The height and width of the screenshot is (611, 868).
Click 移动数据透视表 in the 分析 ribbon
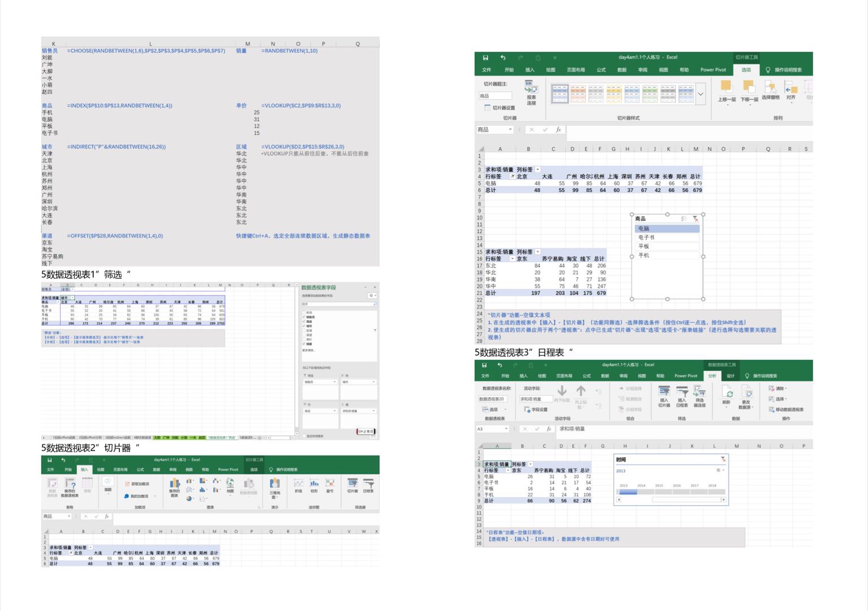786,410
